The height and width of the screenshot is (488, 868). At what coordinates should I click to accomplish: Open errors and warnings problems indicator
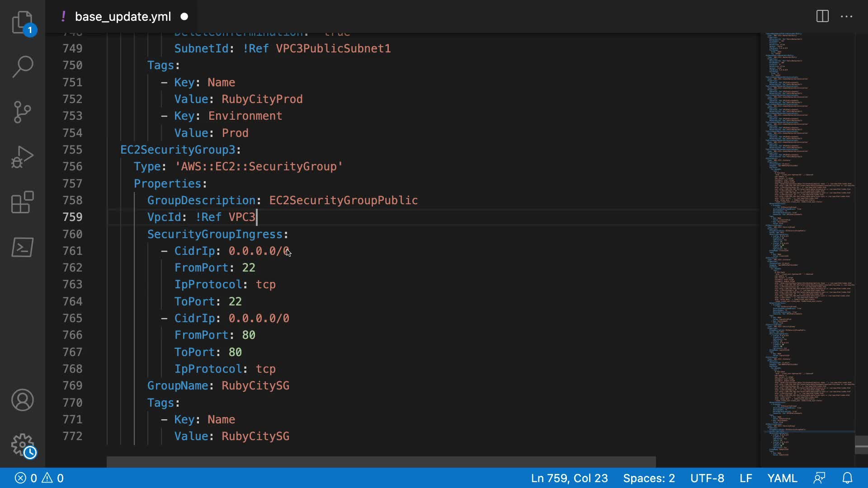(39, 478)
